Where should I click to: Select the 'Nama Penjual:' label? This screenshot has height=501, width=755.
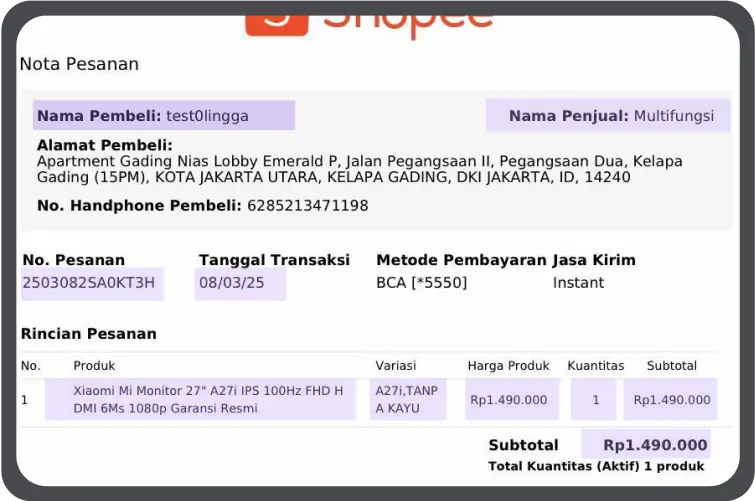pos(569,116)
